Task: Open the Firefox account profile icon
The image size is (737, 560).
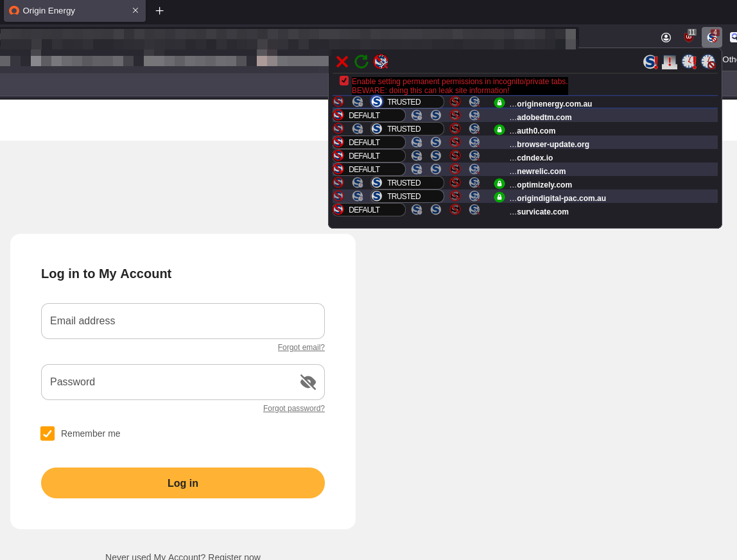Action: 666,37
